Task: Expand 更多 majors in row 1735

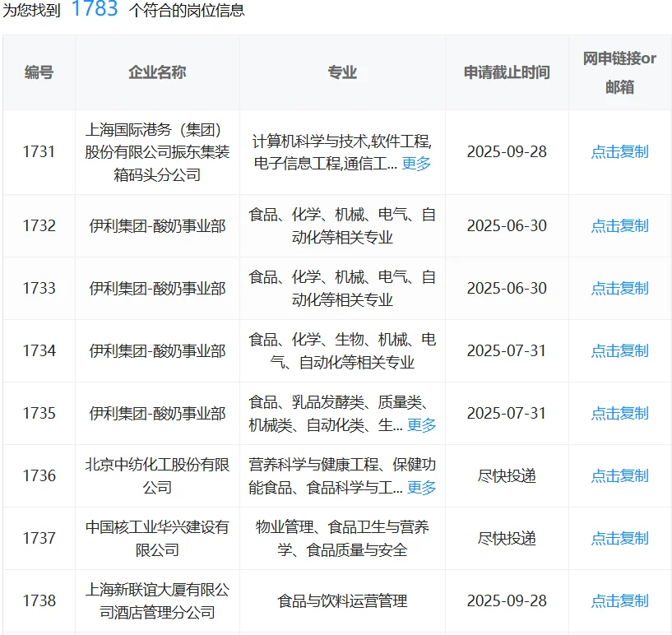Action: 421,425
